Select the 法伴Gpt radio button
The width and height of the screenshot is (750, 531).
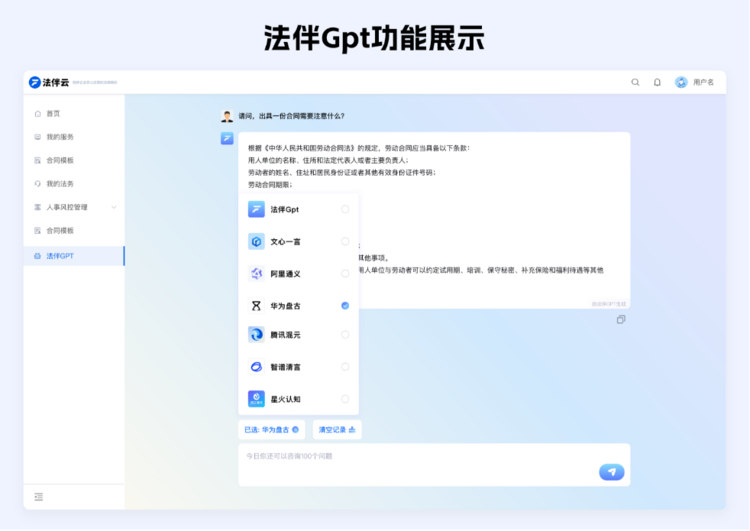click(345, 209)
